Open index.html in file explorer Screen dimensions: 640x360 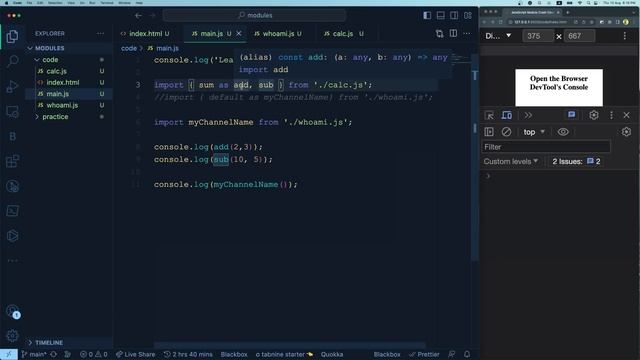pos(62,82)
